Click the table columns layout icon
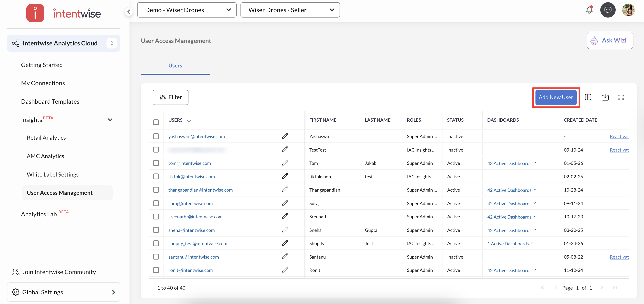Screen dimensions: 644x304 [x=588, y=97]
